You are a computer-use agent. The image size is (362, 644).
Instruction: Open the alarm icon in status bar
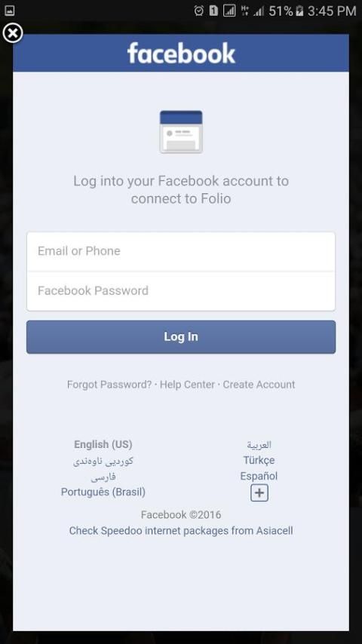(x=199, y=11)
